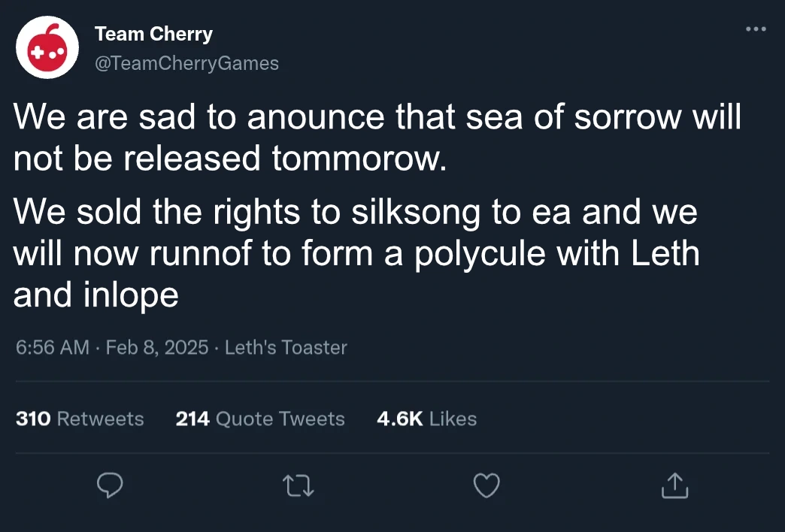Show the 214 Quote Tweets

(x=260, y=419)
